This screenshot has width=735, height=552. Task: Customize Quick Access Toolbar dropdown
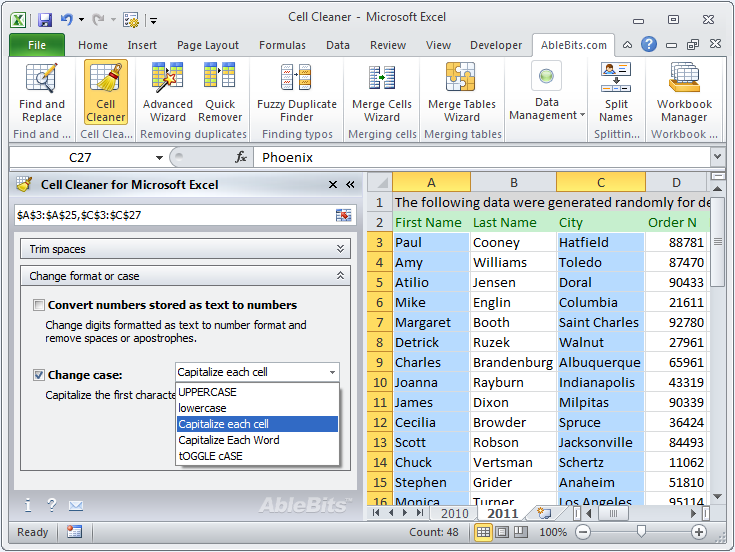[x=153, y=20]
